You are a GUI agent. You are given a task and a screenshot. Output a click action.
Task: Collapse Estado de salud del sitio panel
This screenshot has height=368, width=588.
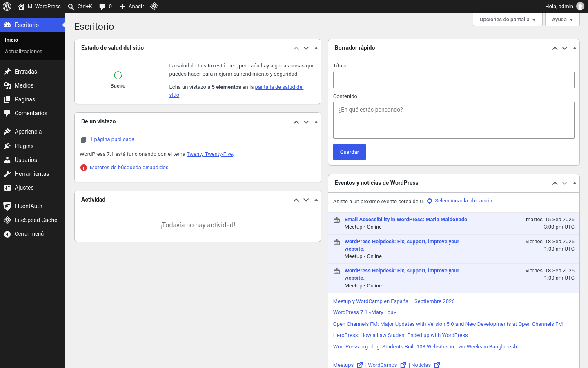pyautogui.click(x=316, y=48)
